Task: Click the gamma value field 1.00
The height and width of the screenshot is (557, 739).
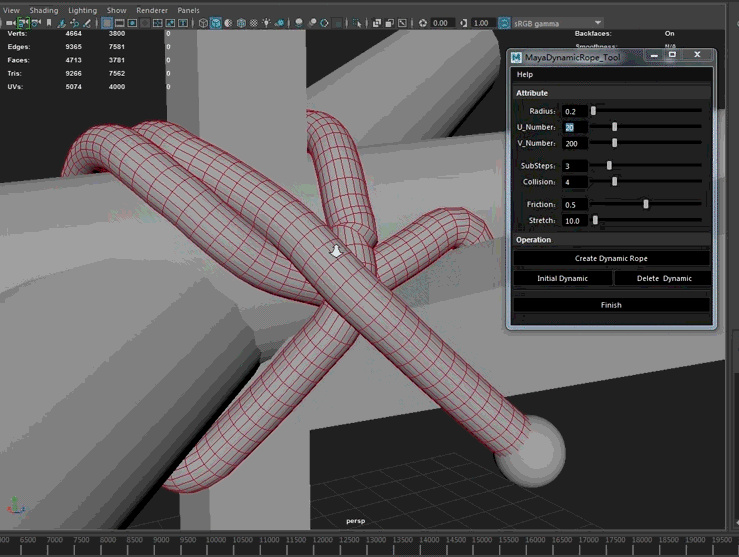Action: click(x=483, y=23)
